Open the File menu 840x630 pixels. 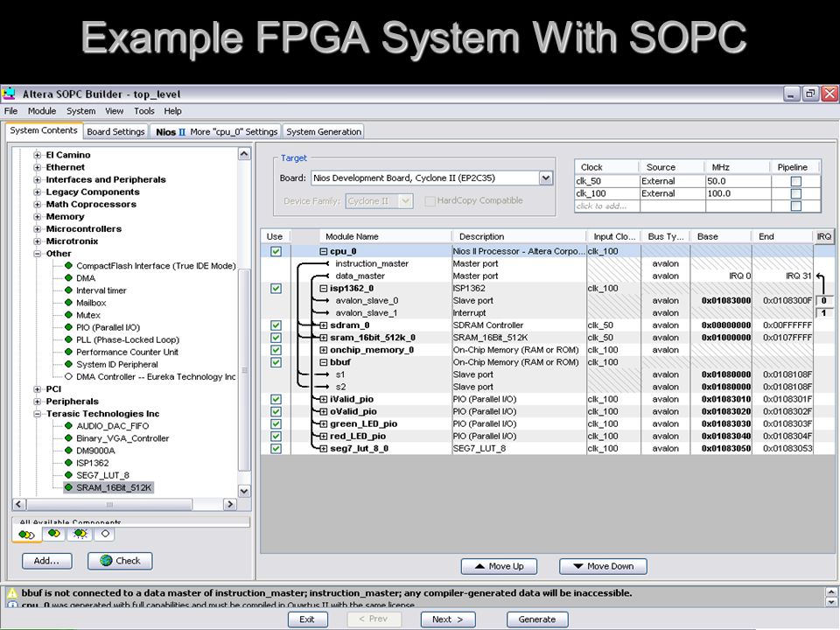point(10,111)
